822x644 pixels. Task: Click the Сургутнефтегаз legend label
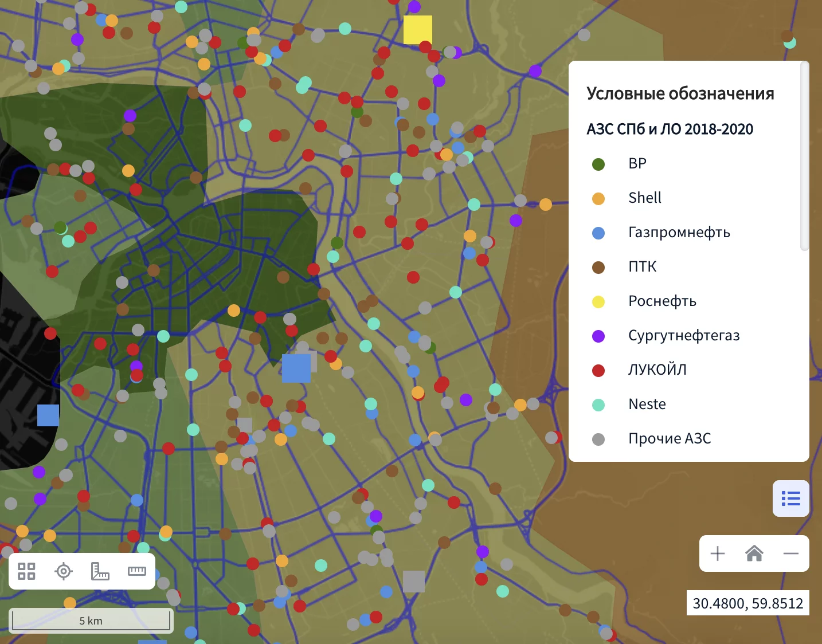click(x=684, y=336)
